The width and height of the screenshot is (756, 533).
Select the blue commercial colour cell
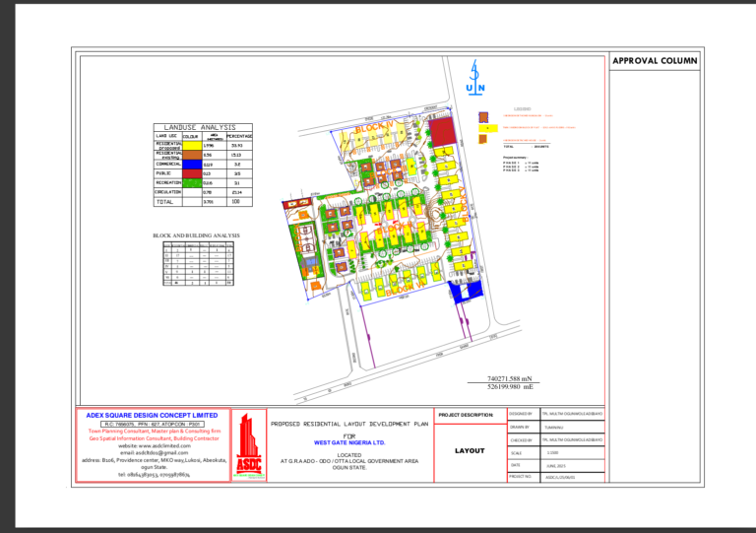pos(191,164)
